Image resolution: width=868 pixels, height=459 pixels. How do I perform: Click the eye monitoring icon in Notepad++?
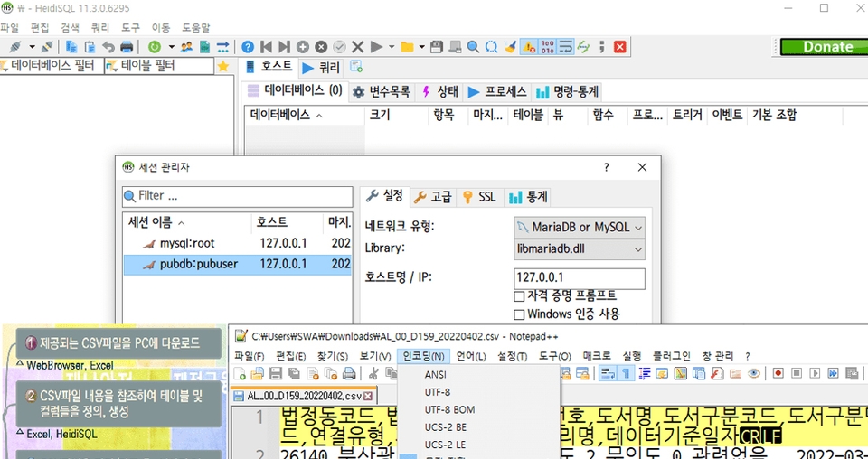[753, 373]
